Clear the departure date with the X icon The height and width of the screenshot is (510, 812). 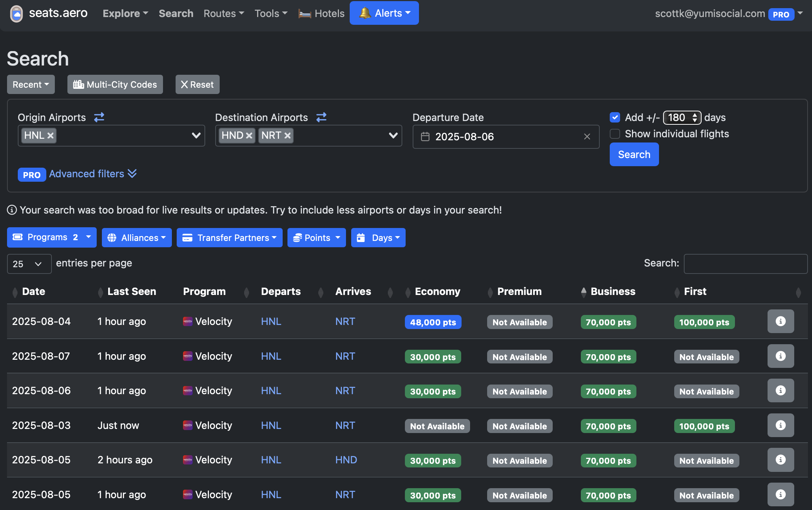pyautogui.click(x=587, y=137)
